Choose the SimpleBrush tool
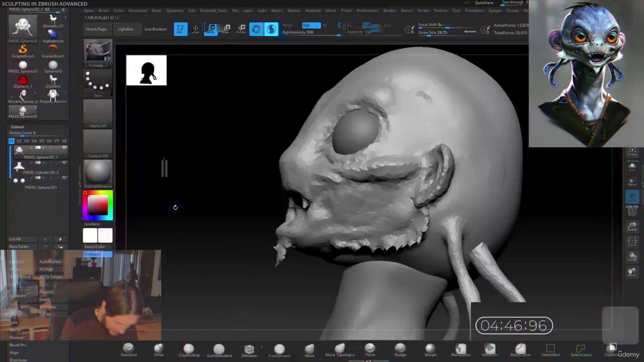 (23, 51)
